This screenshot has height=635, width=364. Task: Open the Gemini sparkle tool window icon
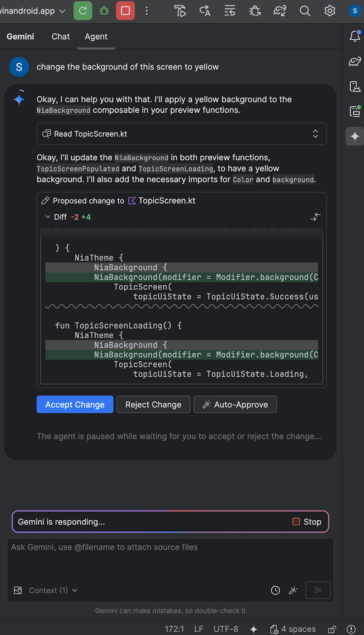coord(355,137)
